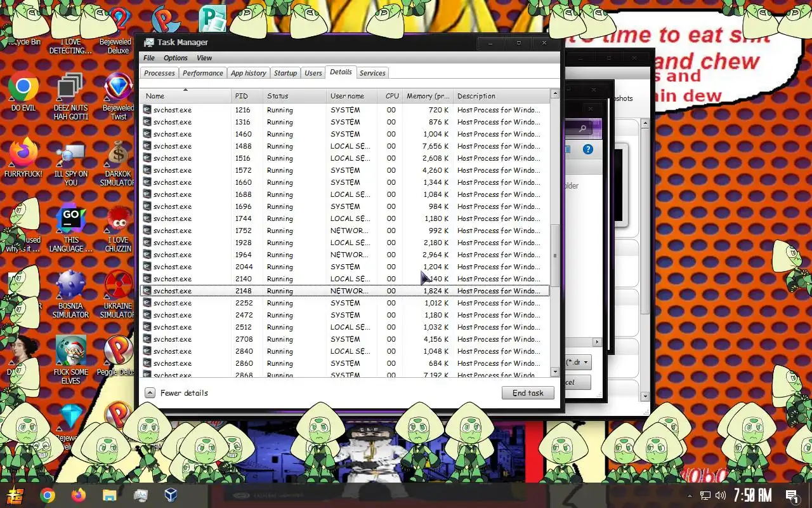Open the FUCK SOME ELVES desktop icon

pyautogui.click(x=70, y=361)
